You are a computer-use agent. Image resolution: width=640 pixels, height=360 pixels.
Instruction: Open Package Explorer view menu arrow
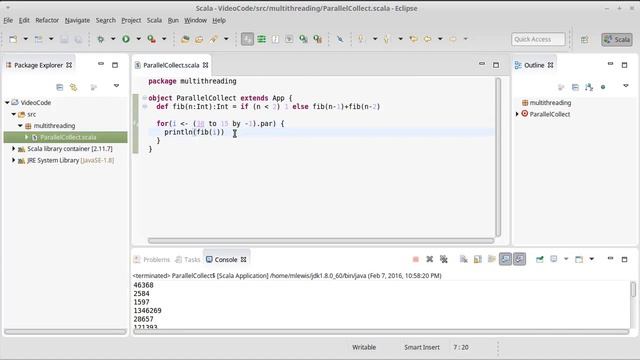click(x=116, y=86)
